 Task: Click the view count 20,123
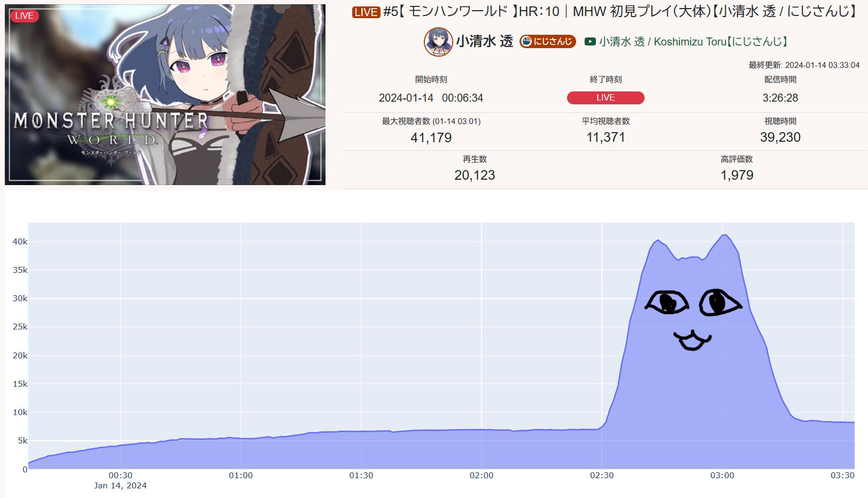475,175
